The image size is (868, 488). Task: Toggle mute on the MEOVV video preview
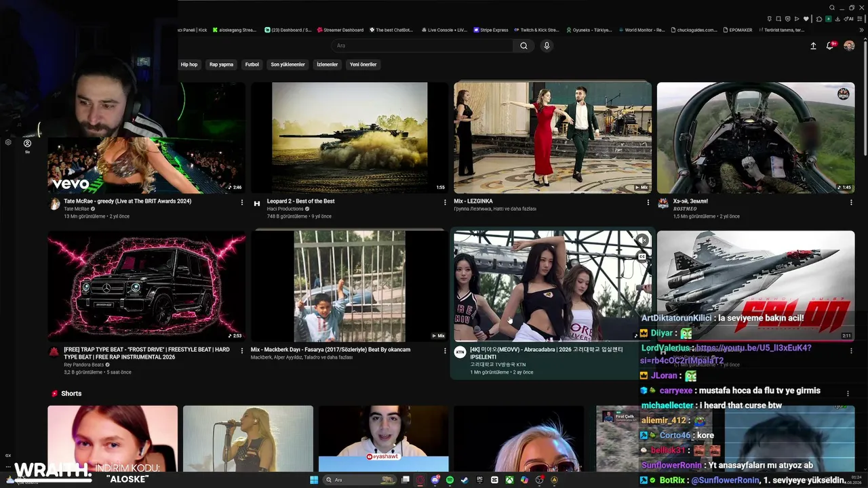pyautogui.click(x=642, y=240)
